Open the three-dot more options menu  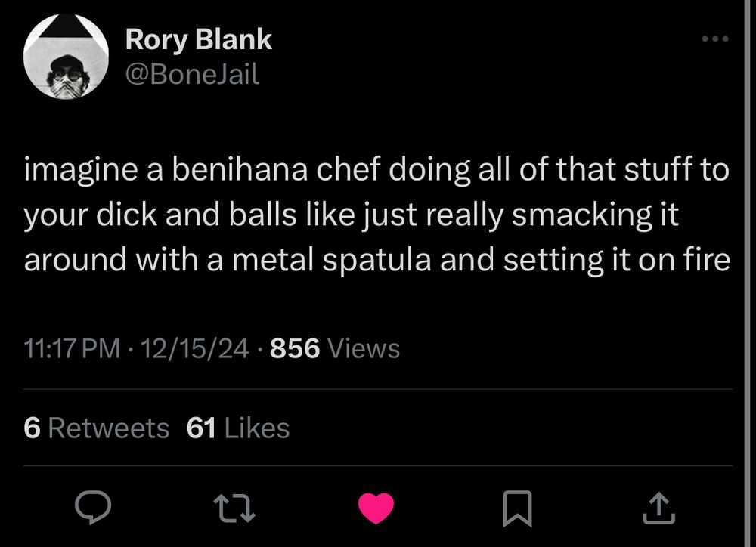714,39
